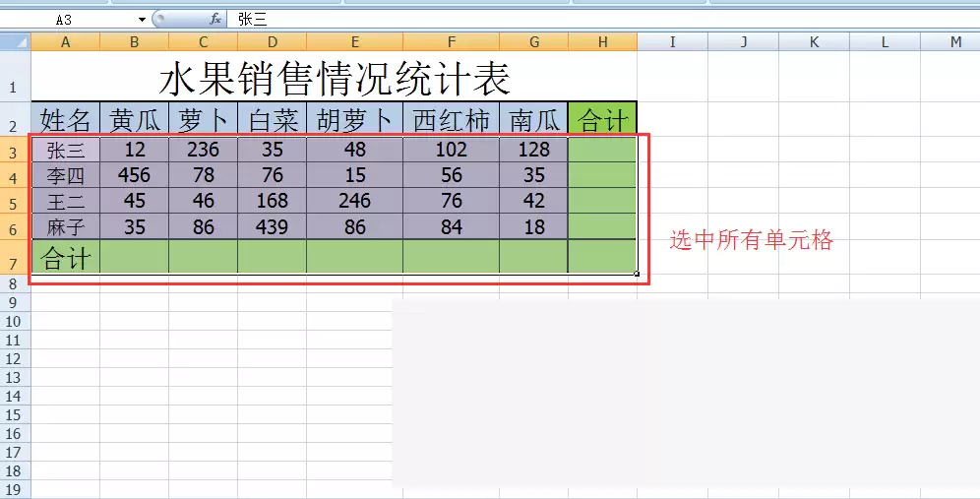Image resolution: width=980 pixels, height=499 pixels.
Task: Select column B header
Action: click(135, 42)
